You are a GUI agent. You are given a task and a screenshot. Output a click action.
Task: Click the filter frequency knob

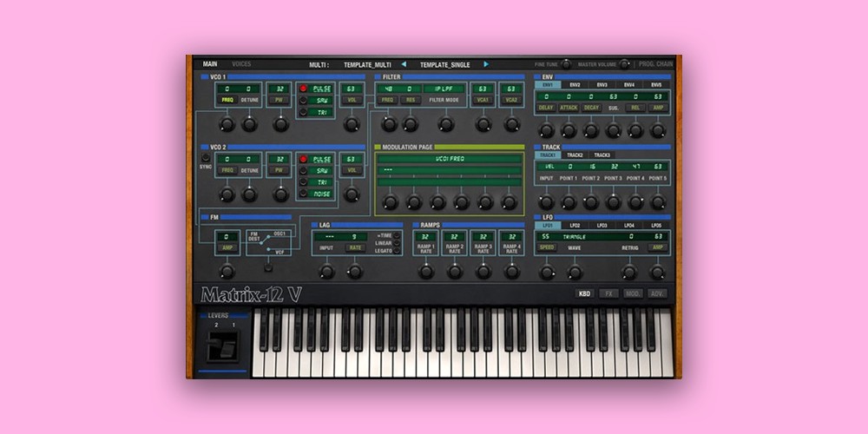tap(388, 124)
